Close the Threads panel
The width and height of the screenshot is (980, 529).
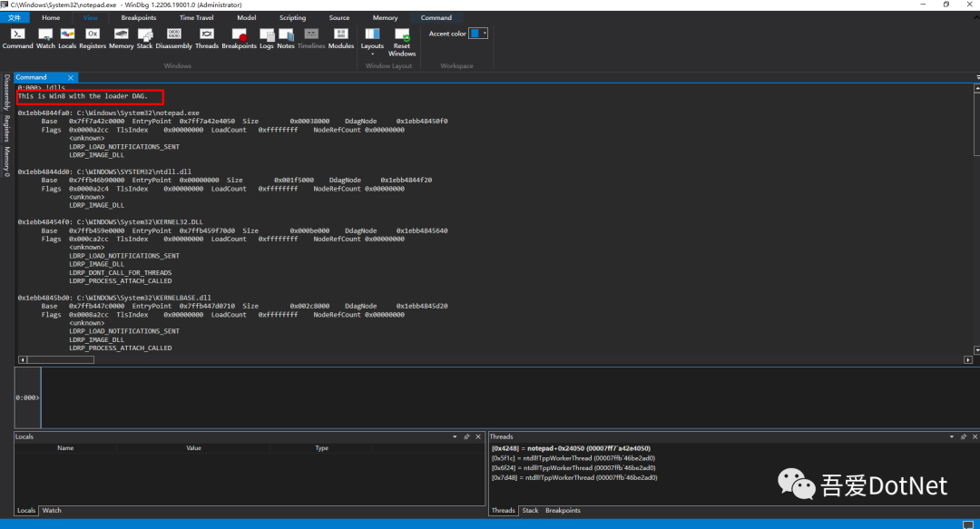tap(975, 437)
